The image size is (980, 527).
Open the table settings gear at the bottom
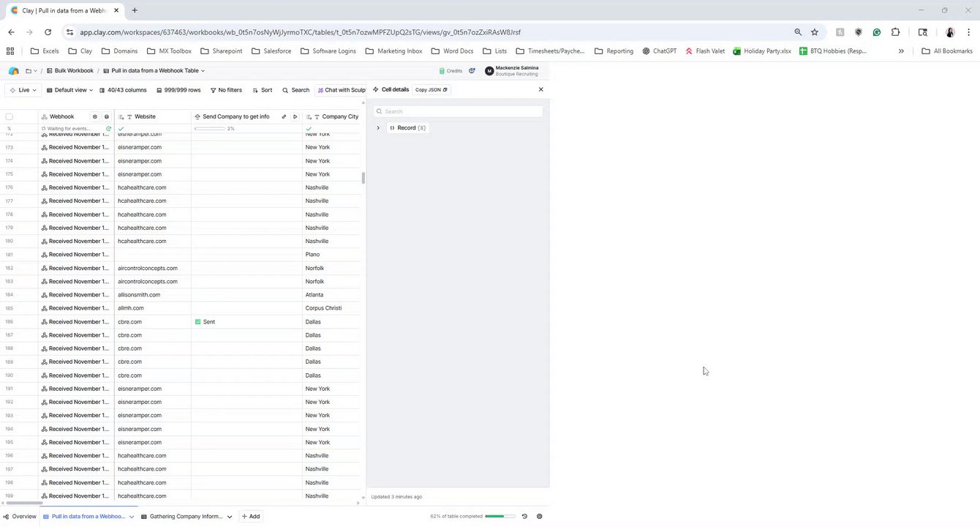point(540,517)
